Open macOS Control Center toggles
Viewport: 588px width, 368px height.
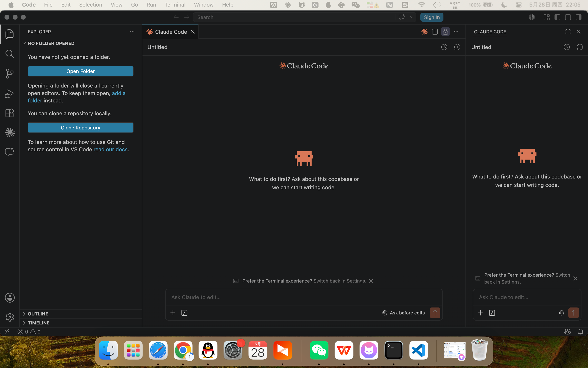tap(519, 5)
